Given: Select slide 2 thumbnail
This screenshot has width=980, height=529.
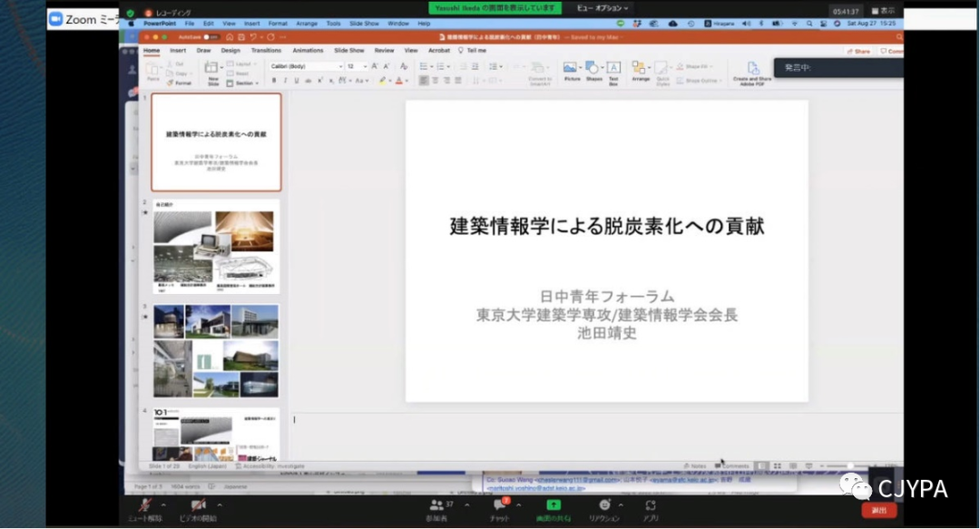Looking at the screenshot, I should [216, 247].
